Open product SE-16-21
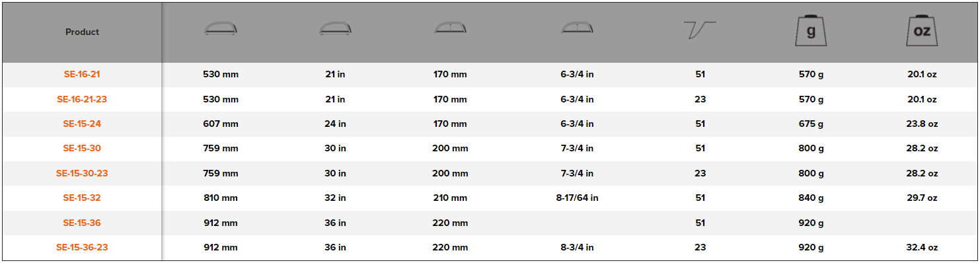The image size is (980, 263). tap(82, 75)
